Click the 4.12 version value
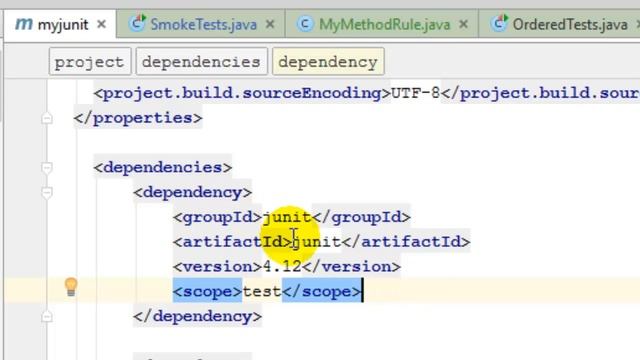 point(282,267)
